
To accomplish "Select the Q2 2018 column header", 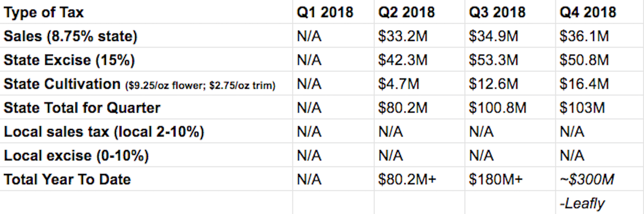I will point(406,12).
